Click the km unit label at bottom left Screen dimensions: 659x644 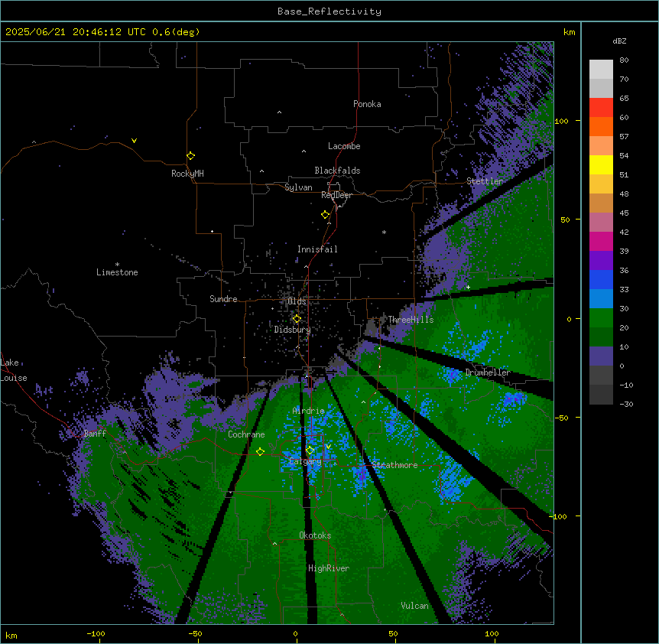click(11, 635)
